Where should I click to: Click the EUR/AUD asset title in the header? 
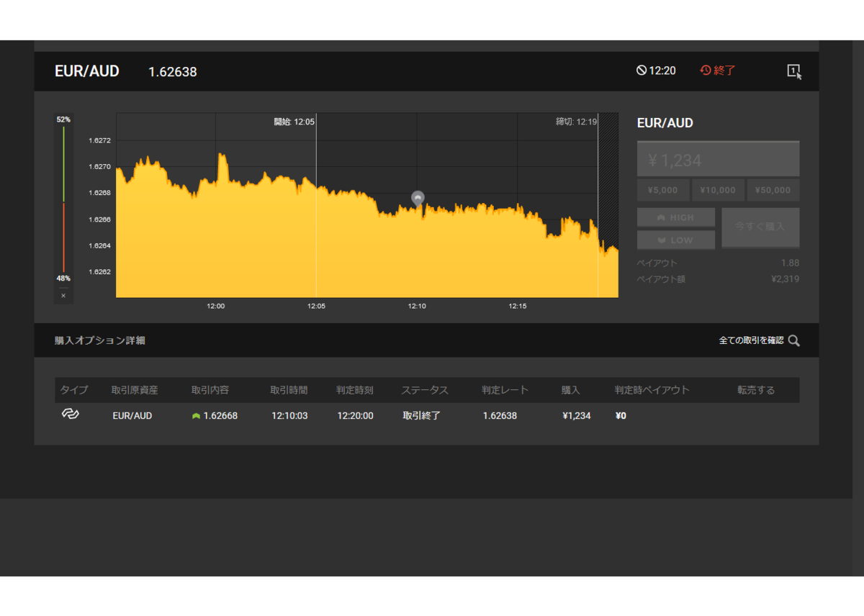(x=87, y=71)
